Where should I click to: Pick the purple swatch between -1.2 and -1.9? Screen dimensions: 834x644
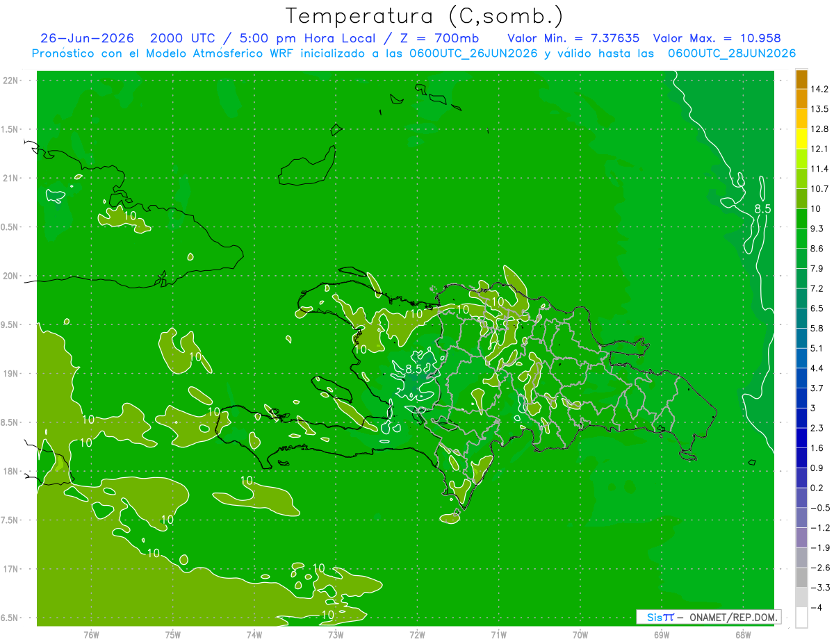tap(801, 537)
